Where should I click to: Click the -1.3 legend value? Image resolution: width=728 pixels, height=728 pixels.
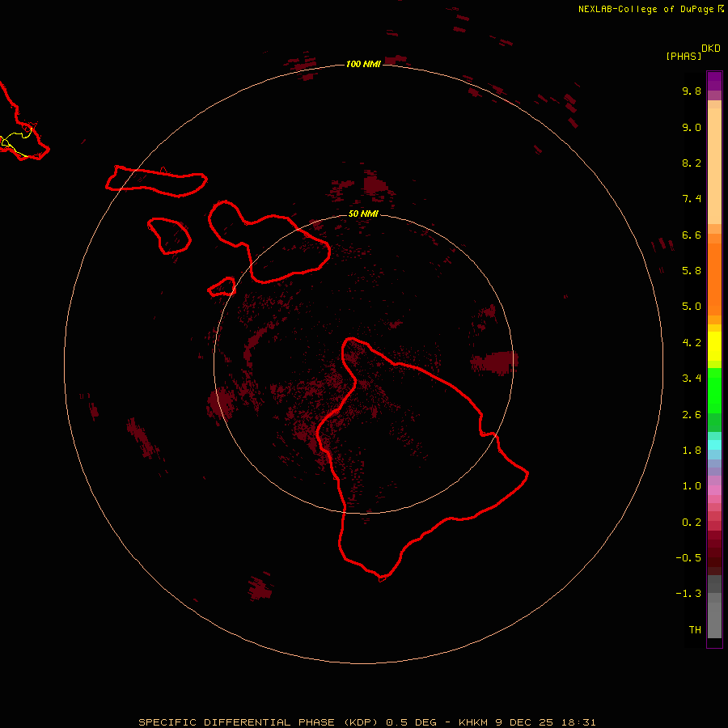pos(688,594)
